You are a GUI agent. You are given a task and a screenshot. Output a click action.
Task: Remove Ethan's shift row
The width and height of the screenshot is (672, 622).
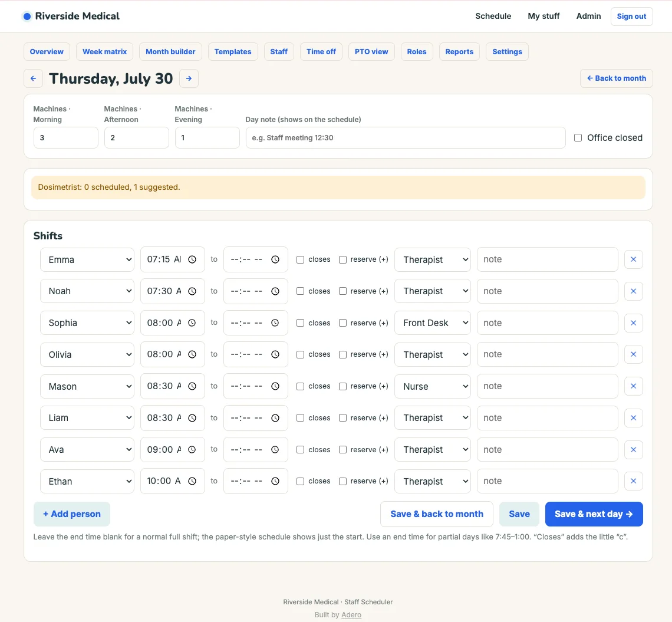point(634,481)
